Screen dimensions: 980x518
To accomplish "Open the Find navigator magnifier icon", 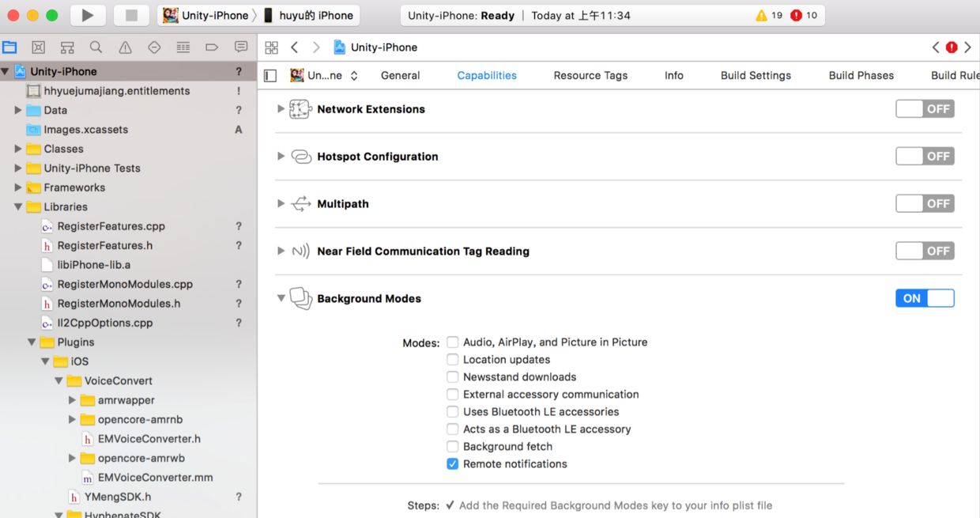I will pos(96,47).
